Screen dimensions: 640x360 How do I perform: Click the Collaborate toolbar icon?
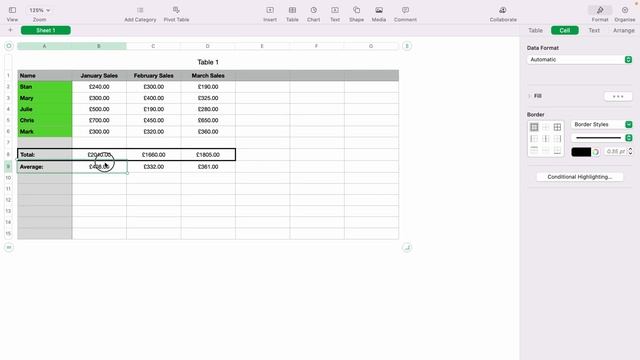coord(503,10)
